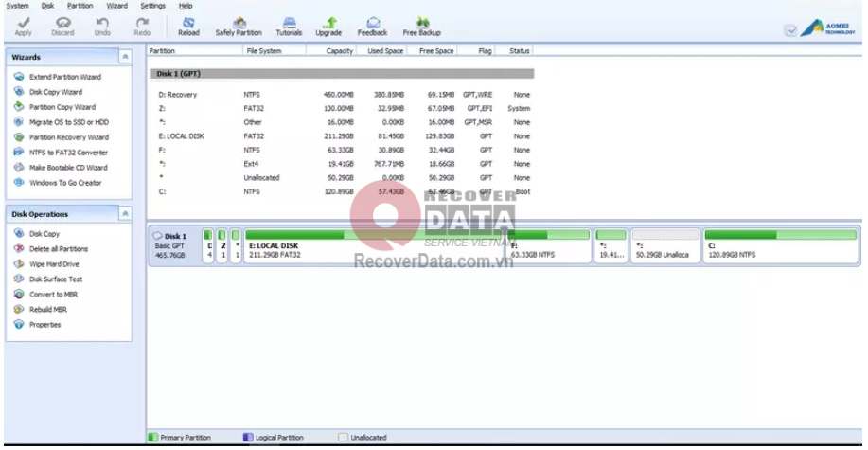The width and height of the screenshot is (868, 450).
Task: Click the Primary Partition legend swatch
Action: (153, 438)
